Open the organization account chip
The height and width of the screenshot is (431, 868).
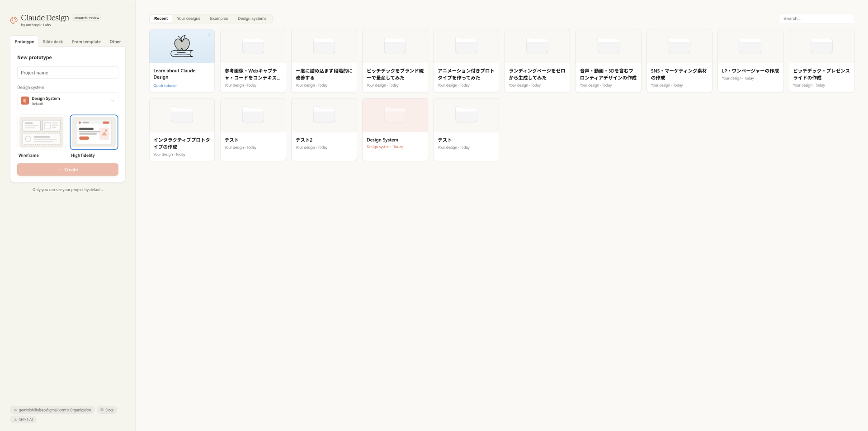(52, 410)
